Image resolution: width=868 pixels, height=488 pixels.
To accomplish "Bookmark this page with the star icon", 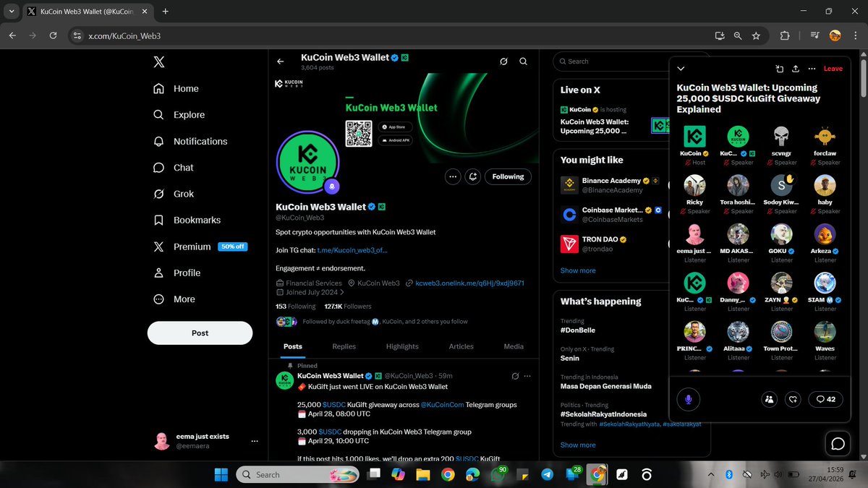I will 756,35.
